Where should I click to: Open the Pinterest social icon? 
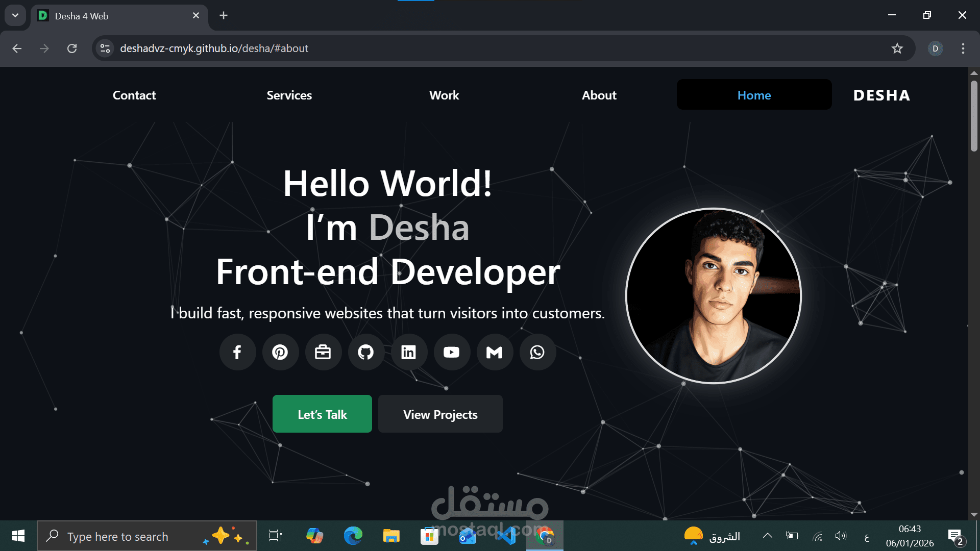[x=280, y=352]
